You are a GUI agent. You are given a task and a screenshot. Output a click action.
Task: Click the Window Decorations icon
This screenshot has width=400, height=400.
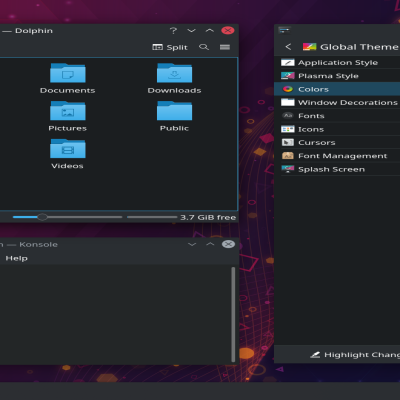pyautogui.click(x=288, y=102)
